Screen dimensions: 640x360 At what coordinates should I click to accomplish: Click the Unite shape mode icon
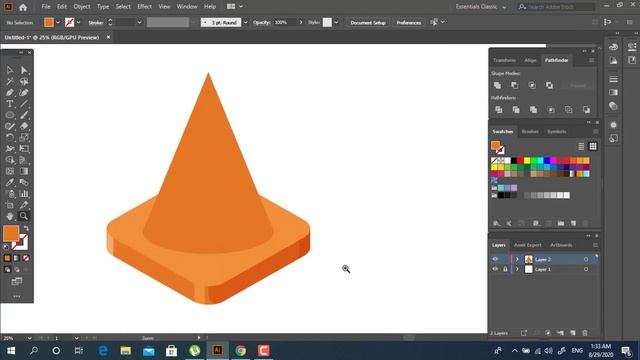point(497,85)
